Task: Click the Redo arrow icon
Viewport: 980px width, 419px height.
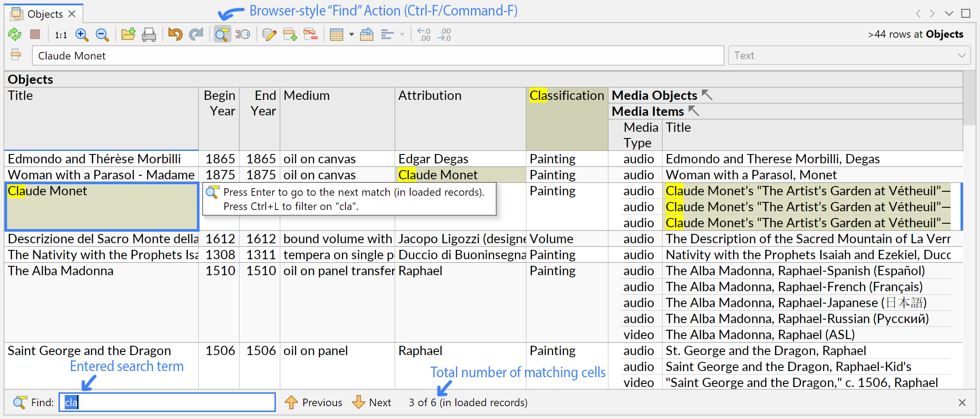Action: tap(196, 34)
